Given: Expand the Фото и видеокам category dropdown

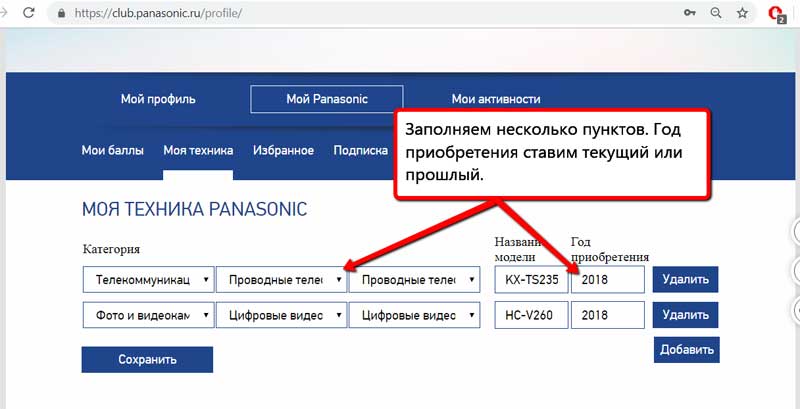Looking at the screenshot, I should coord(148,315).
